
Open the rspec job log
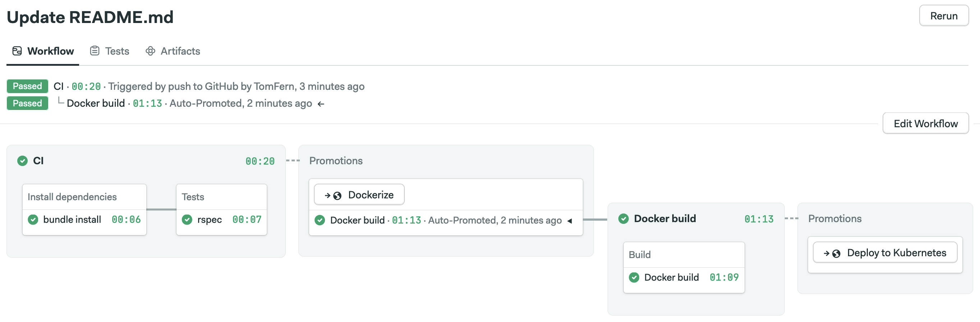tap(209, 220)
